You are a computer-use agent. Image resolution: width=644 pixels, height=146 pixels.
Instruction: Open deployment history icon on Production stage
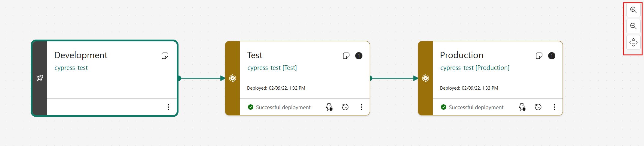pos(538,107)
